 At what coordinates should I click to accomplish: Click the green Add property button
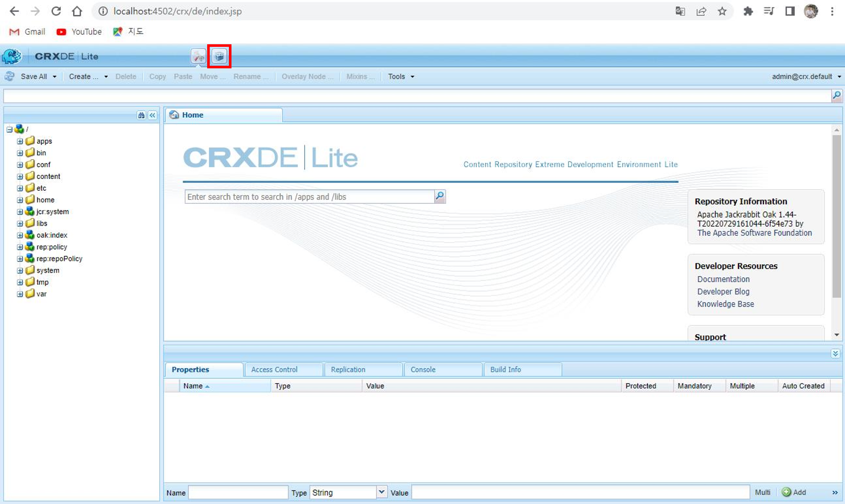794,492
